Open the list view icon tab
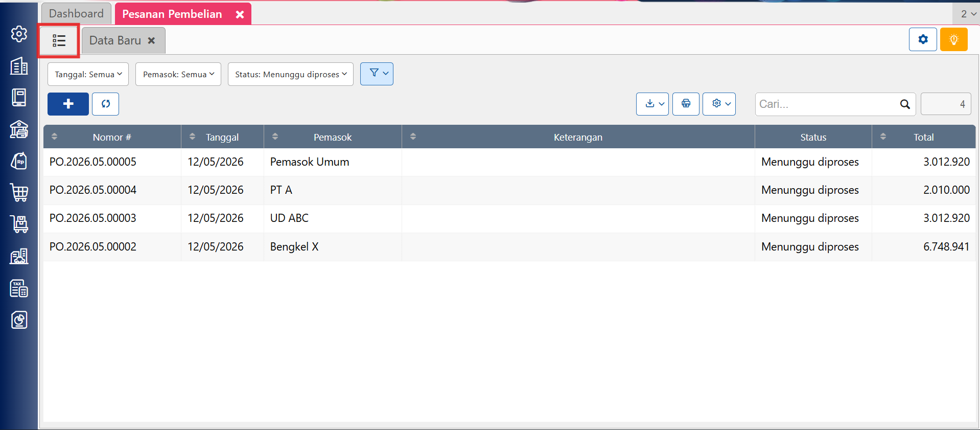 59,40
